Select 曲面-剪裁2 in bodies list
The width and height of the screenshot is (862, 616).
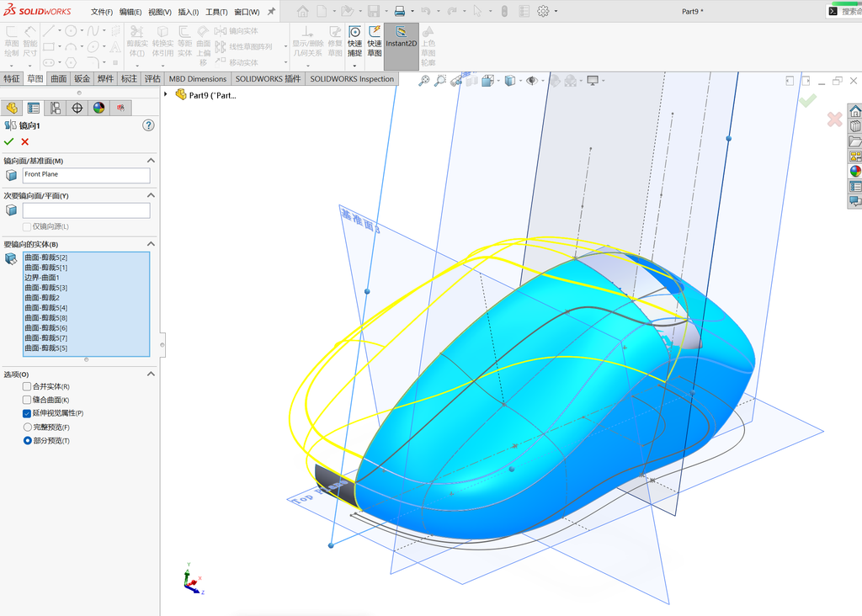click(x=42, y=297)
